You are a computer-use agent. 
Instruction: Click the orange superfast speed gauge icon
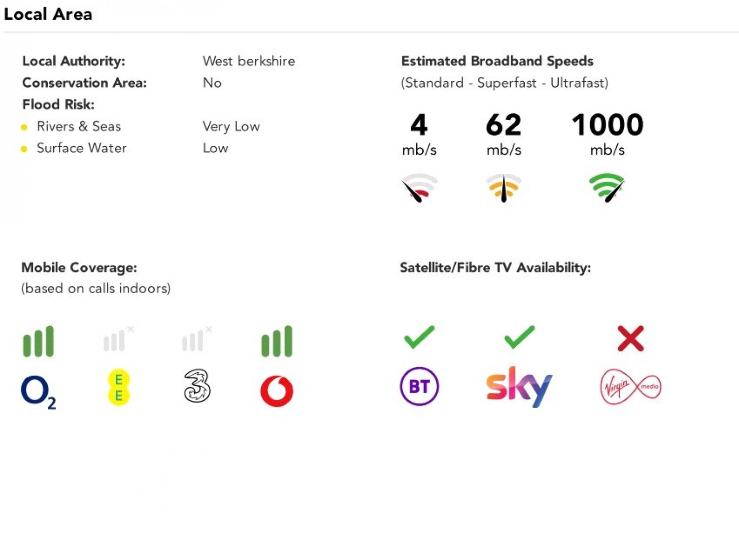click(x=504, y=188)
